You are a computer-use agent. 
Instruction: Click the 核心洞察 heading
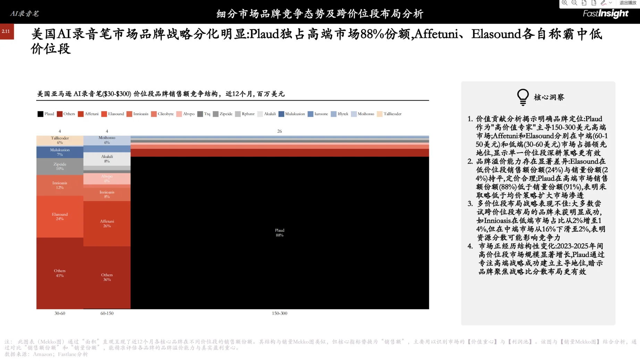[549, 97]
